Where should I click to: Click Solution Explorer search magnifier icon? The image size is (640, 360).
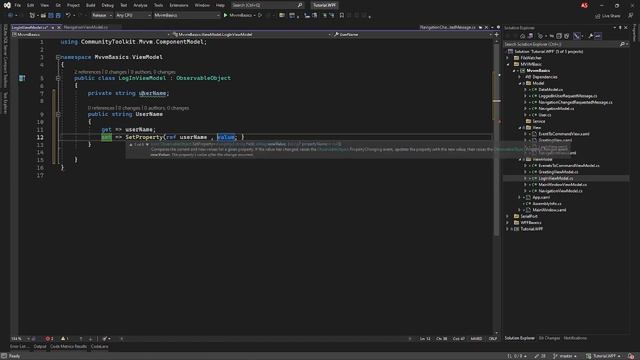(622, 44)
